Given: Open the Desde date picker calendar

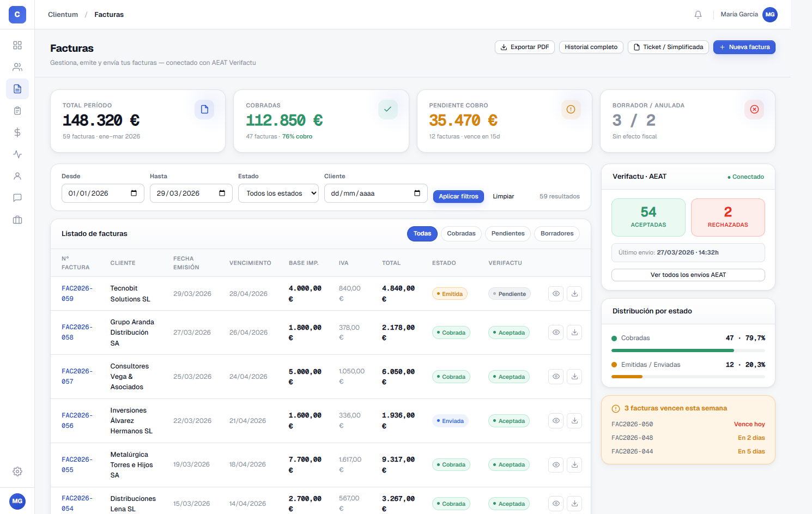Looking at the screenshot, I should point(134,193).
